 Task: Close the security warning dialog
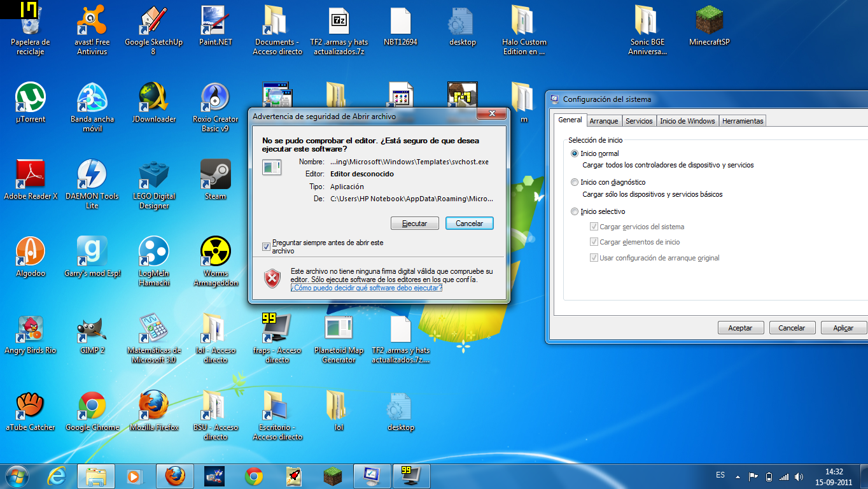pos(492,114)
